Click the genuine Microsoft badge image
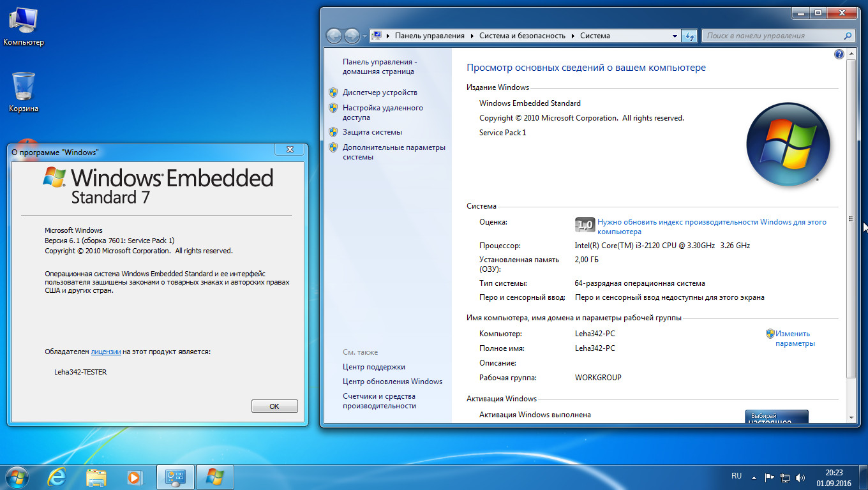The image size is (868, 490). click(x=777, y=416)
